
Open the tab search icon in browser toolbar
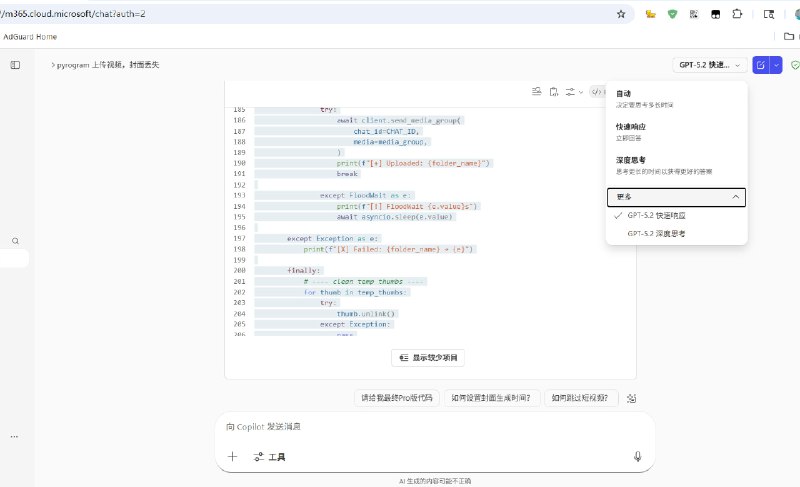(769, 14)
